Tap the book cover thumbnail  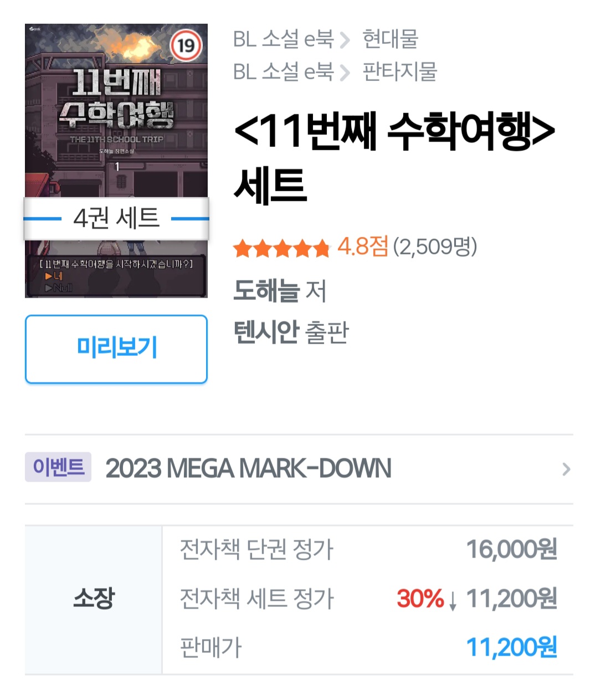pyautogui.click(x=116, y=160)
